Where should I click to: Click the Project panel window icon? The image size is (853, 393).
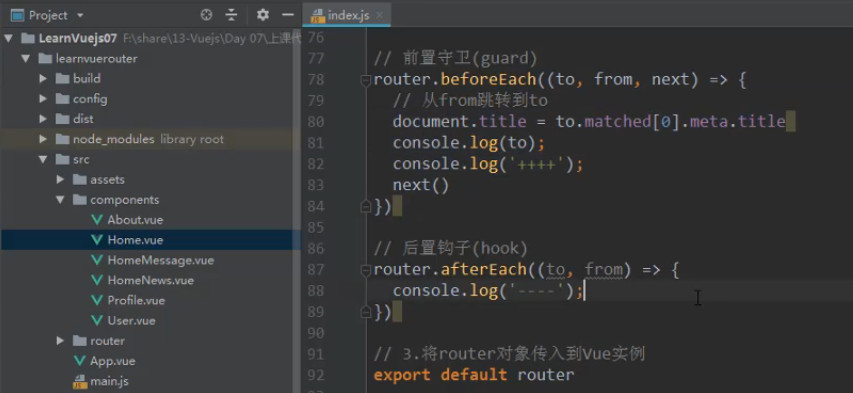point(17,15)
